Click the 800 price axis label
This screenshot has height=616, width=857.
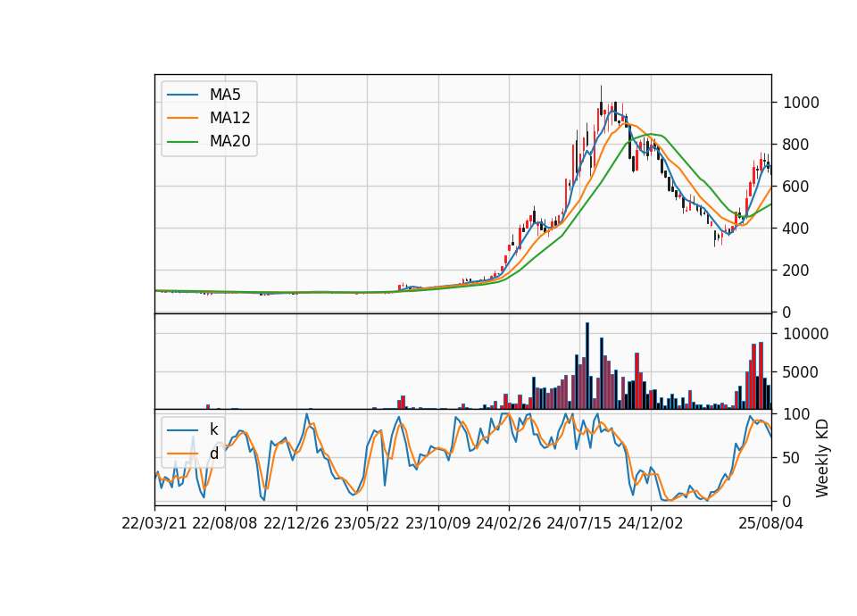coord(796,145)
